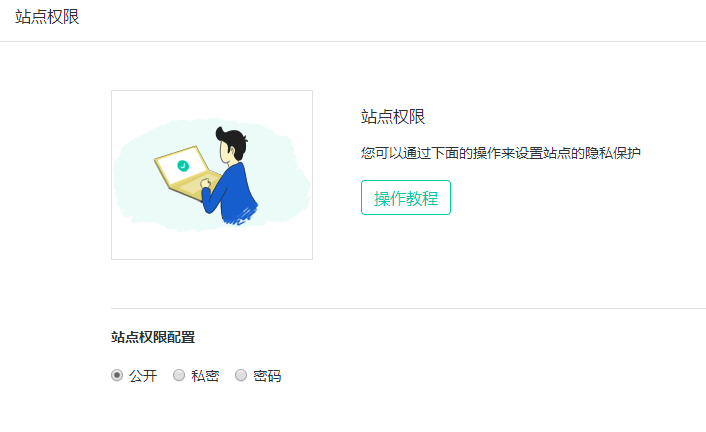The height and width of the screenshot is (432, 706).
Task: Click the 站点权限配置 section heading
Action: pyautogui.click(x=153, y=337)
